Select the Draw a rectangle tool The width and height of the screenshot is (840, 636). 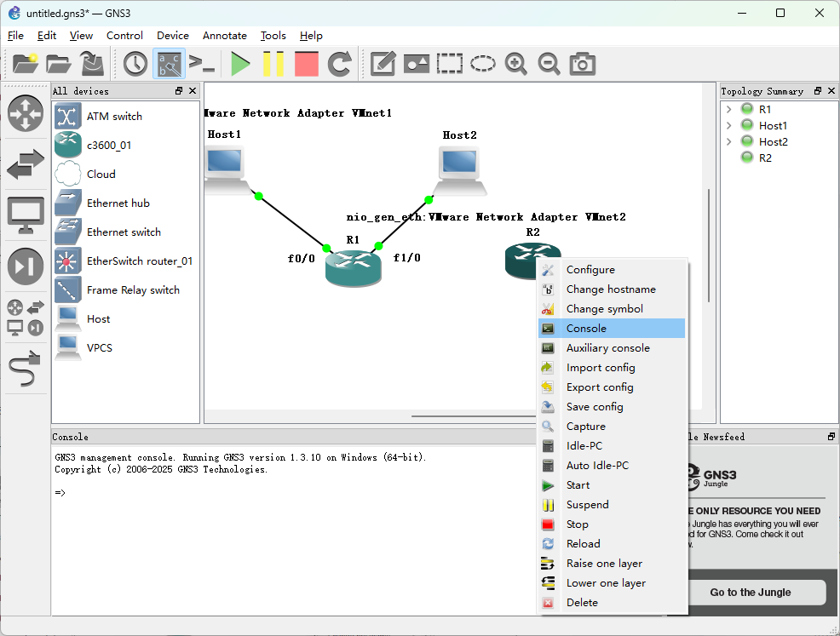pyautogui.click(x=450, y=64)
